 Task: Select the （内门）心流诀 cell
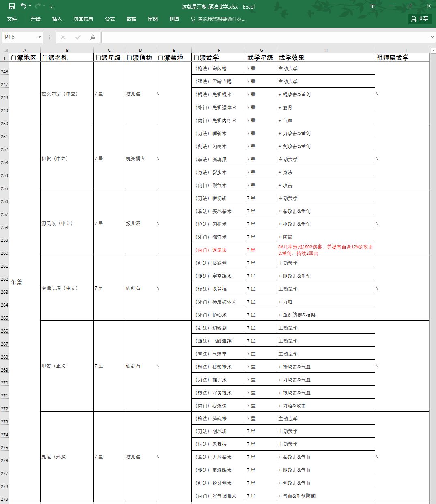(x=219, y=406)
